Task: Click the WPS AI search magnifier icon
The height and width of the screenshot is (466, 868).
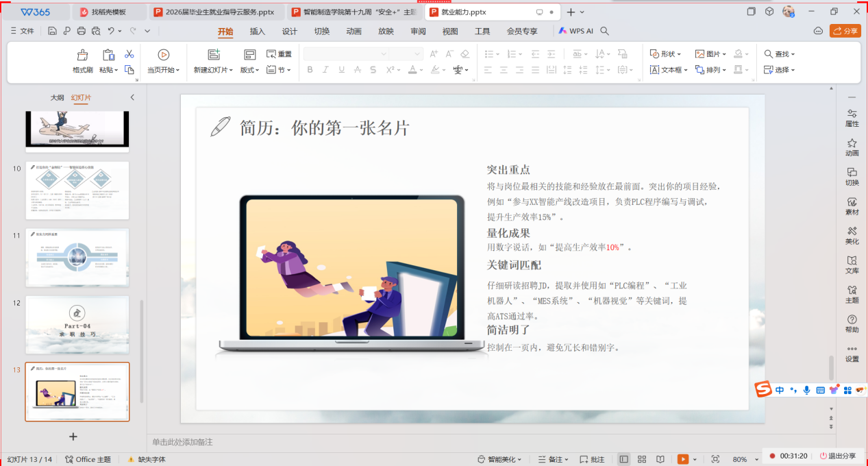Action: [x=604, y=31]
